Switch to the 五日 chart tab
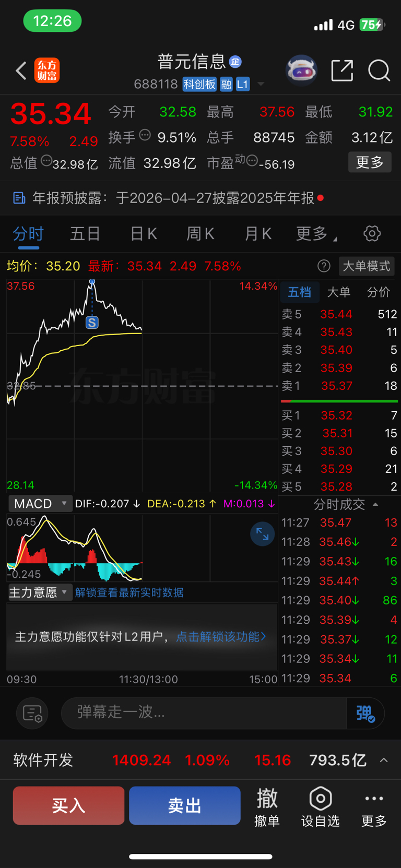 pyautogui.click(x=85, y=234)
